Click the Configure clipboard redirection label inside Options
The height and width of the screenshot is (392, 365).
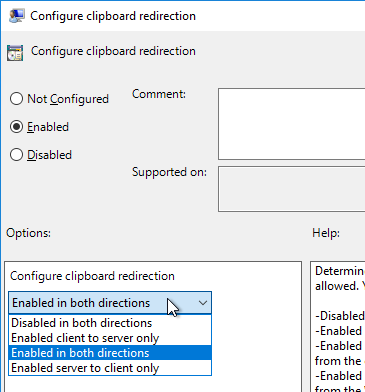coord(92,276)
